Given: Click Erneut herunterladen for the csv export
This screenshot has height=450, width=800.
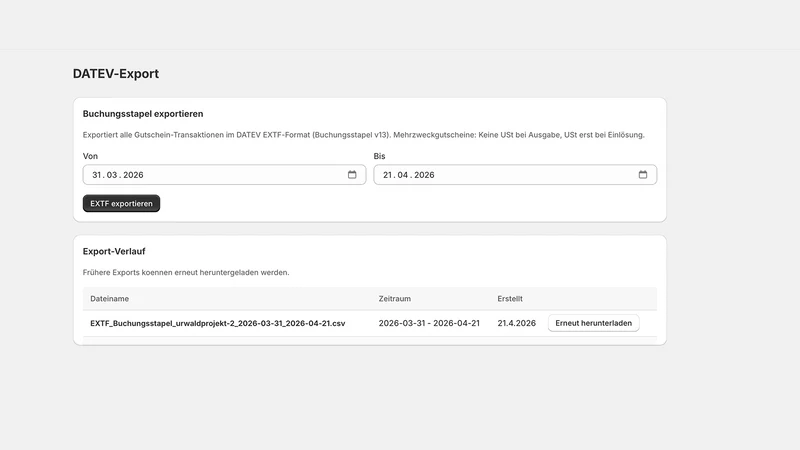Looking at the screenshot, I should [593, 323].
